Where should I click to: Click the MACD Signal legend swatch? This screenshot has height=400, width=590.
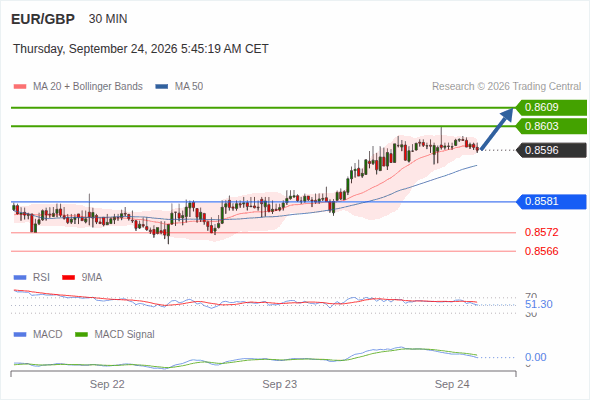tap(81, 335)
